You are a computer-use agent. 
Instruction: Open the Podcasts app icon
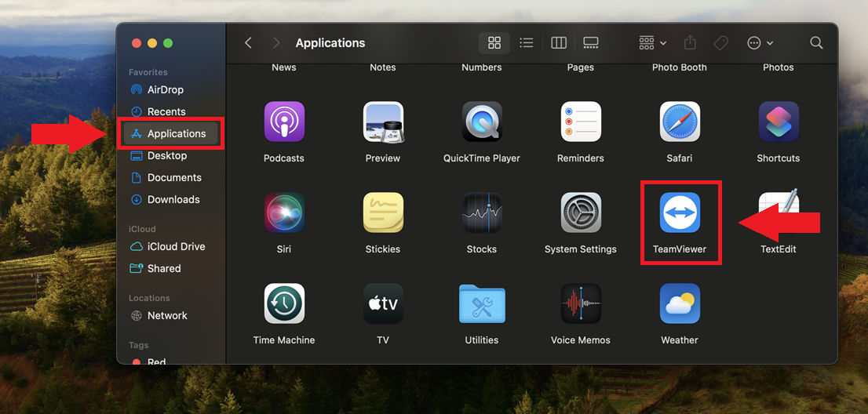click(284, 122)
